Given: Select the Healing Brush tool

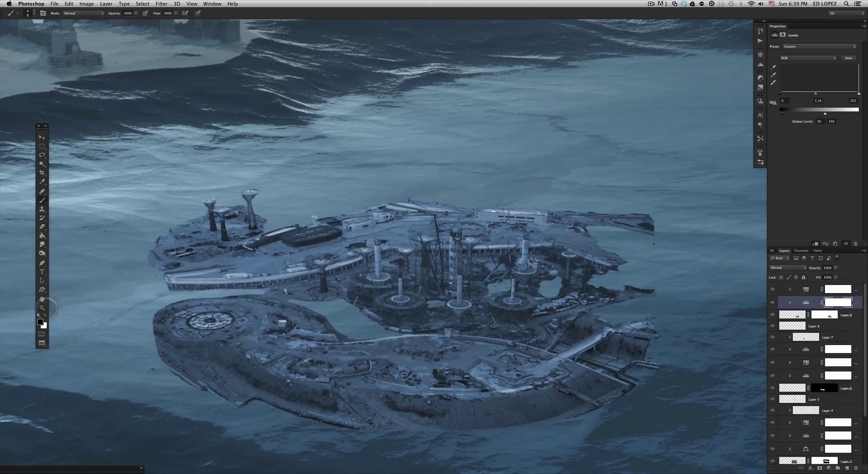Looking at the screenshot, I should [x=42, y=191].
